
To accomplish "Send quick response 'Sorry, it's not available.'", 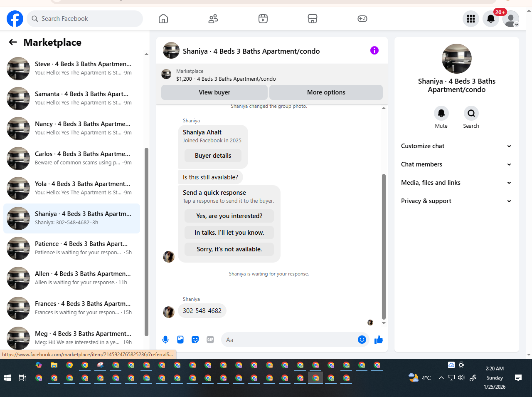I will coord(229,249).
